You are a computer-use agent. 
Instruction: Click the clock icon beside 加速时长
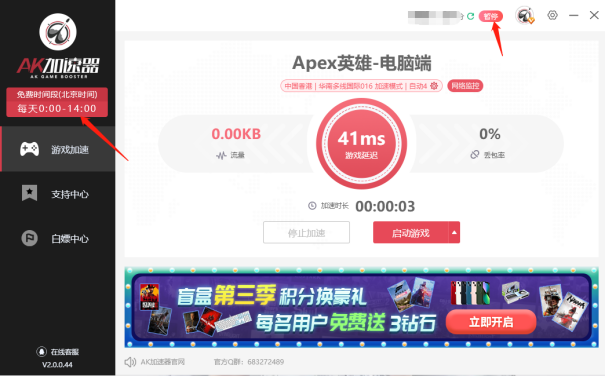pos(312,206)
